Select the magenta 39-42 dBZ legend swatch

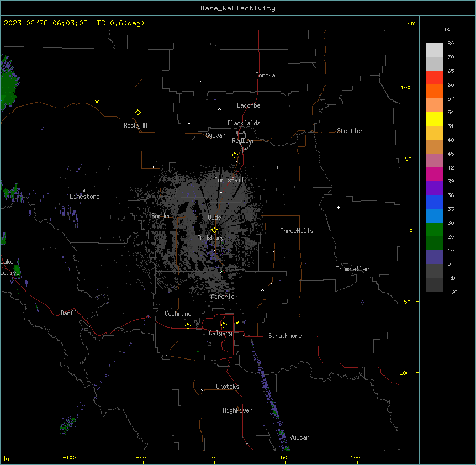tap(434, 174)
